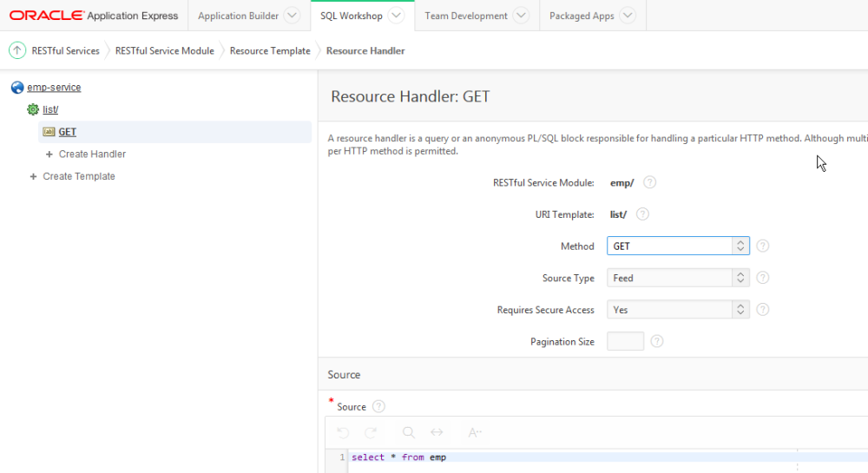Switch to the Team Development tab

pos(466,16)
